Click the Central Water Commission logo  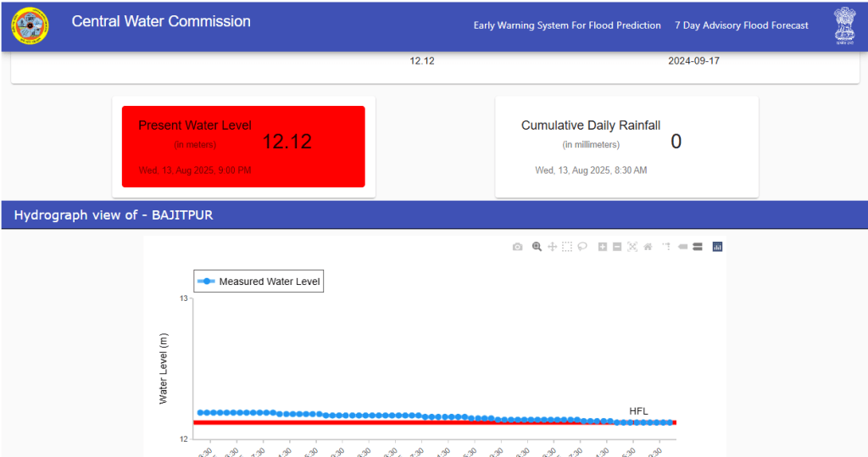30,25
